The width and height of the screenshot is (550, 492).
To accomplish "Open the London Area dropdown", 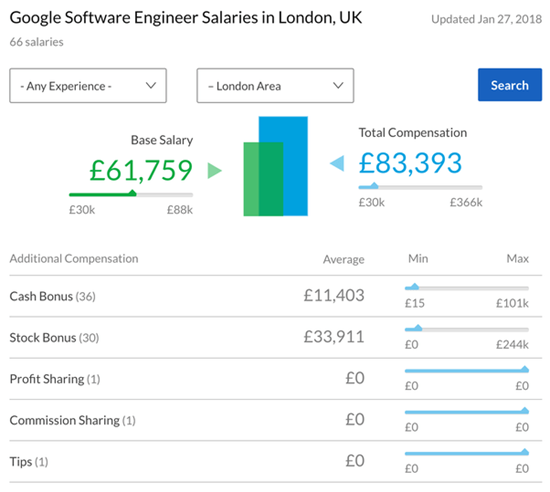I will (x=275, y=86).
